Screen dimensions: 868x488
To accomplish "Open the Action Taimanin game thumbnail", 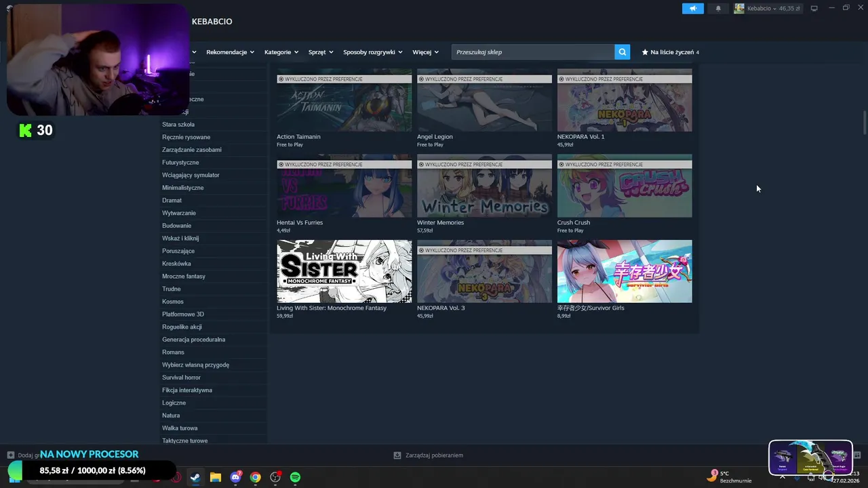I will click(344, 100).
